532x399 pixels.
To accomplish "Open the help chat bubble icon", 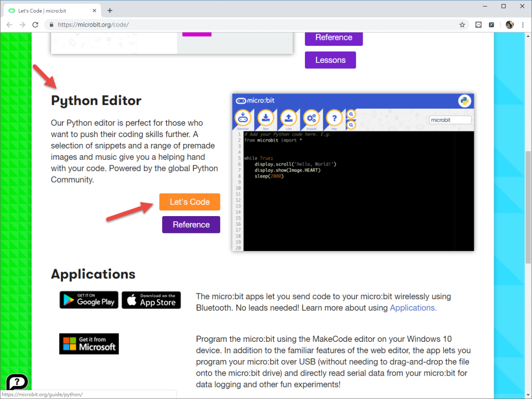I will [17, 382].
